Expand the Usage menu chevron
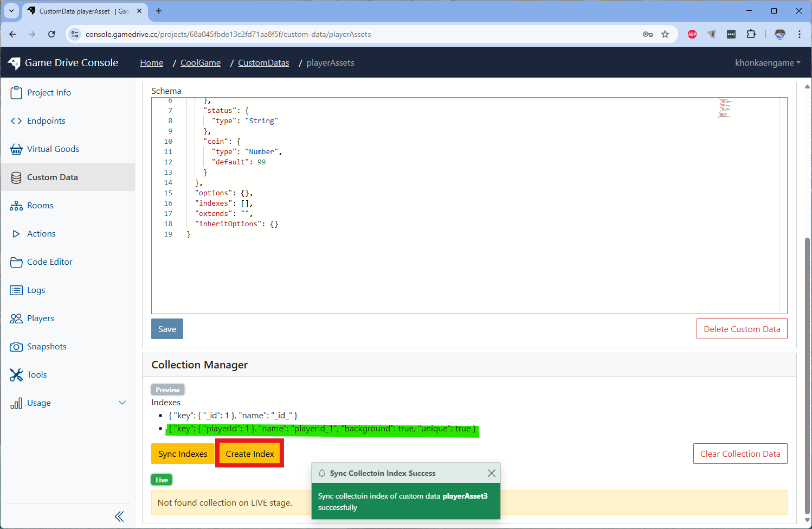The width and height of the screenshot is (812, 529). pyautogui.click(x=123, y=403)
